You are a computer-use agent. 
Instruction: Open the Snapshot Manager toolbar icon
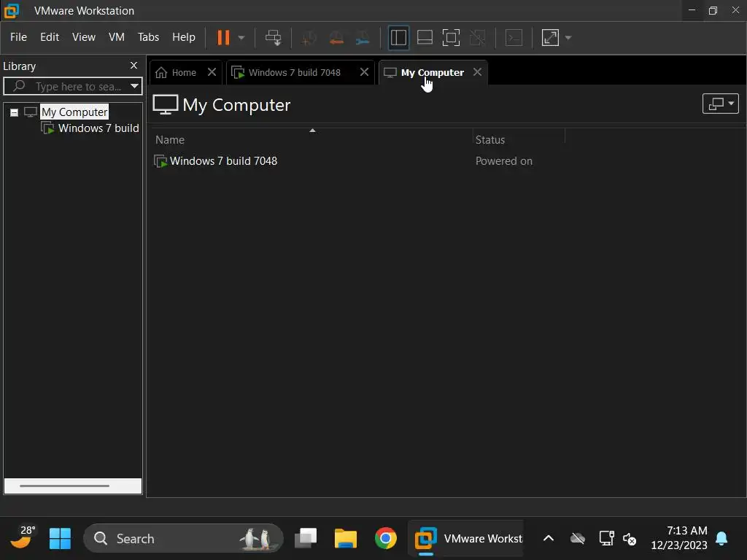click(363, 38)
